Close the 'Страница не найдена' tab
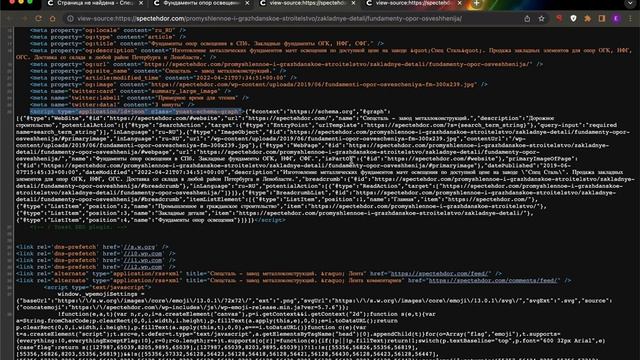 [x=141, y=3]
